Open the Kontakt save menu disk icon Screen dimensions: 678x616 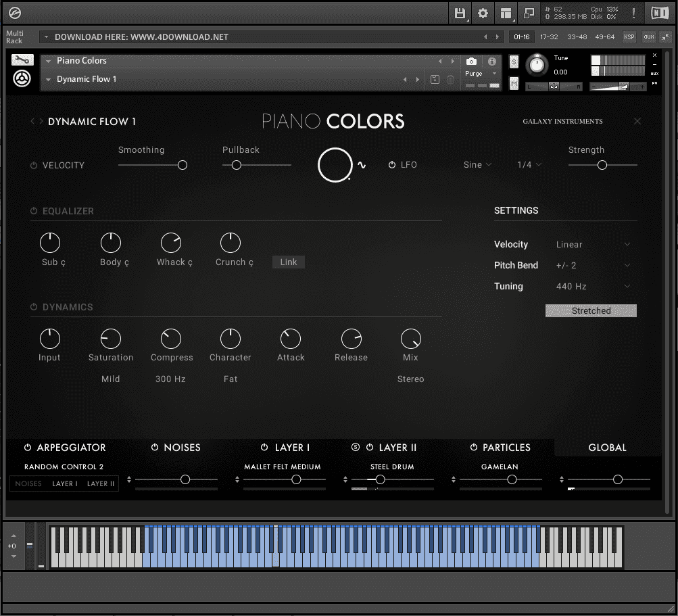(x=460, y=13)
